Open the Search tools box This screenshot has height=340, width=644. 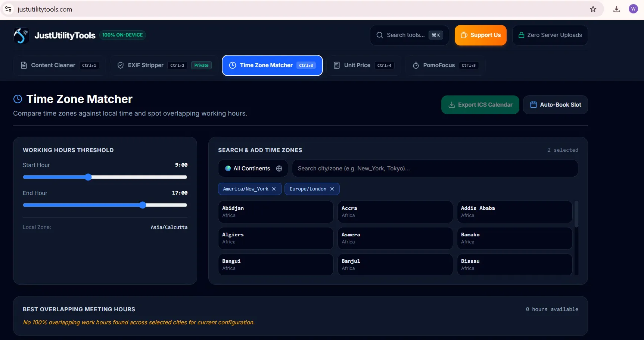[x=409, y=35]
